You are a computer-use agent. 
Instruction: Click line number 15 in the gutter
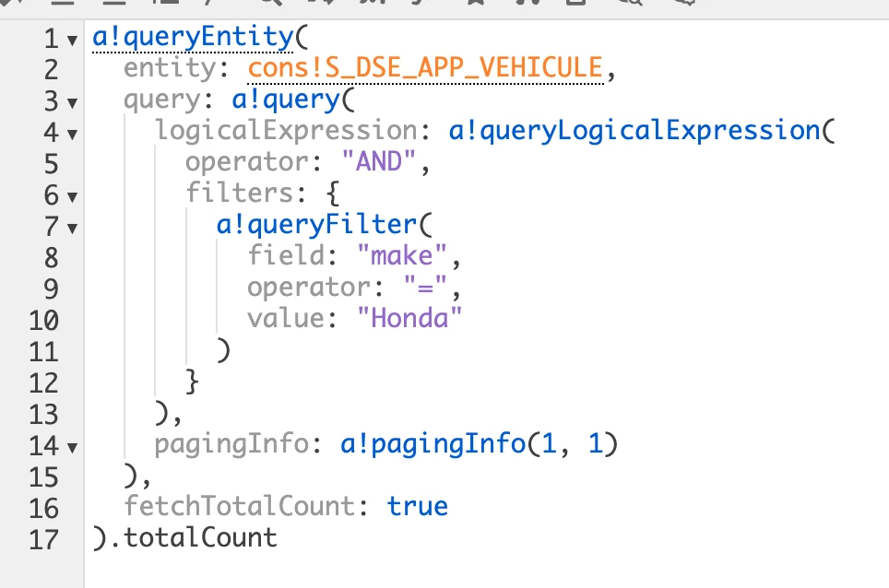[x=43, y=477]
